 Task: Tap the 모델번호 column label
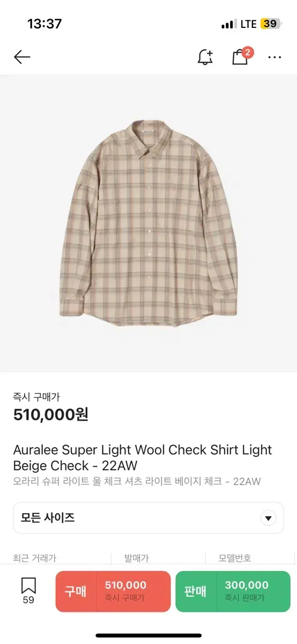click(235, 558)
